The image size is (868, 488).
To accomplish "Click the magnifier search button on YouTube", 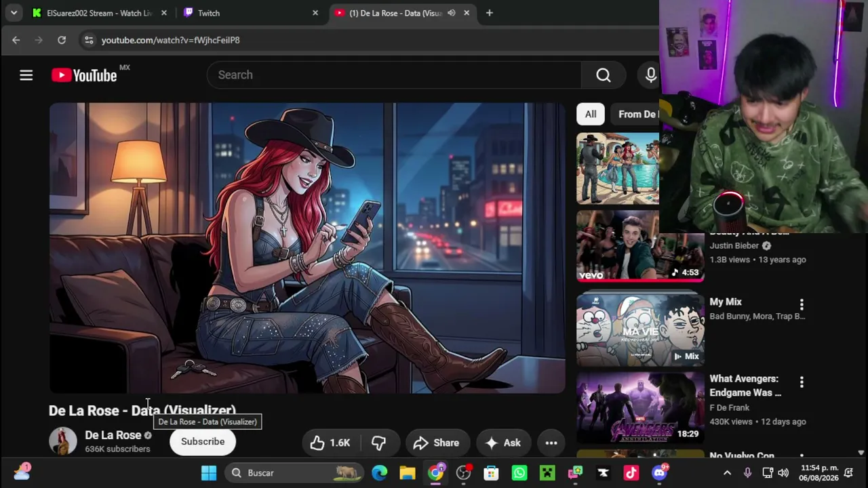I will [603, 75].
